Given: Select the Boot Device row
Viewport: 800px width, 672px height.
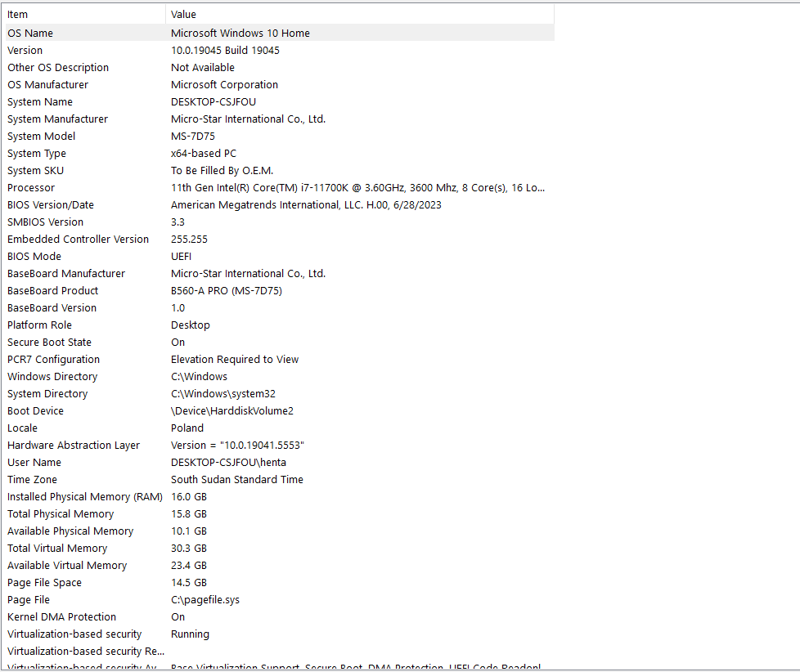Looking at the screenshot, I should pyautogui.click(x=280, y=411).
